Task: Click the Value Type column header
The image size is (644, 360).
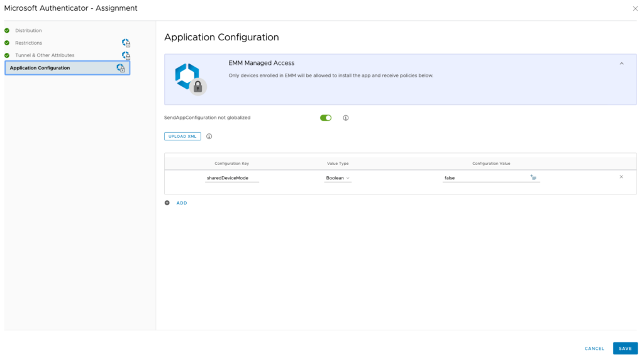Action: (x=338, y=164)
